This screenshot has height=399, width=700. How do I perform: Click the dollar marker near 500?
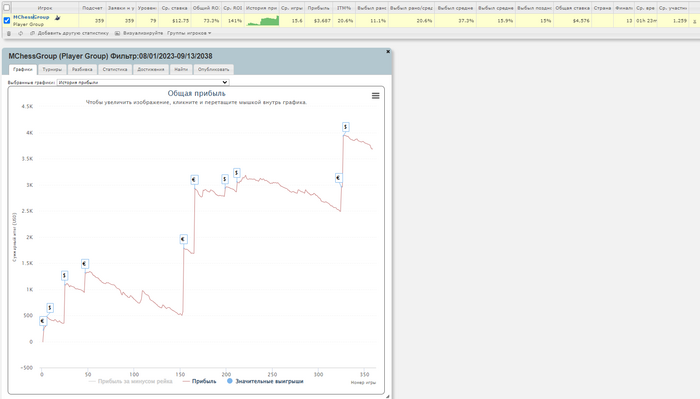[x=50, y=308]
